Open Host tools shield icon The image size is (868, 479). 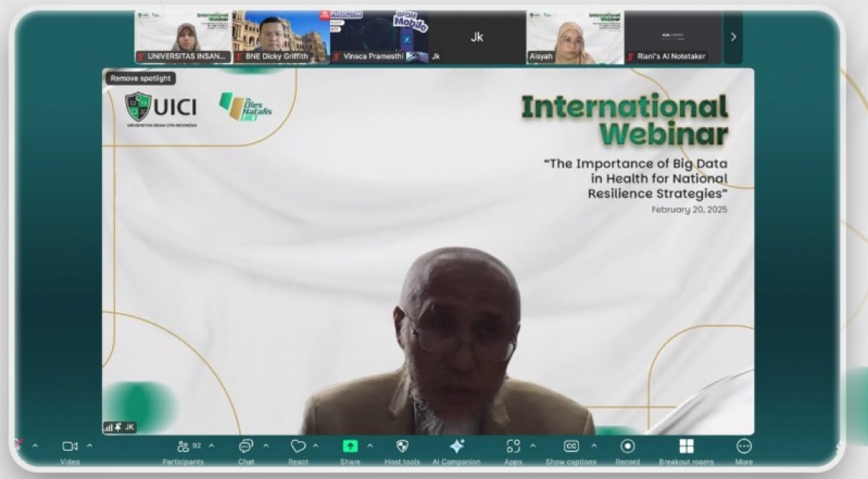point(402,447)
